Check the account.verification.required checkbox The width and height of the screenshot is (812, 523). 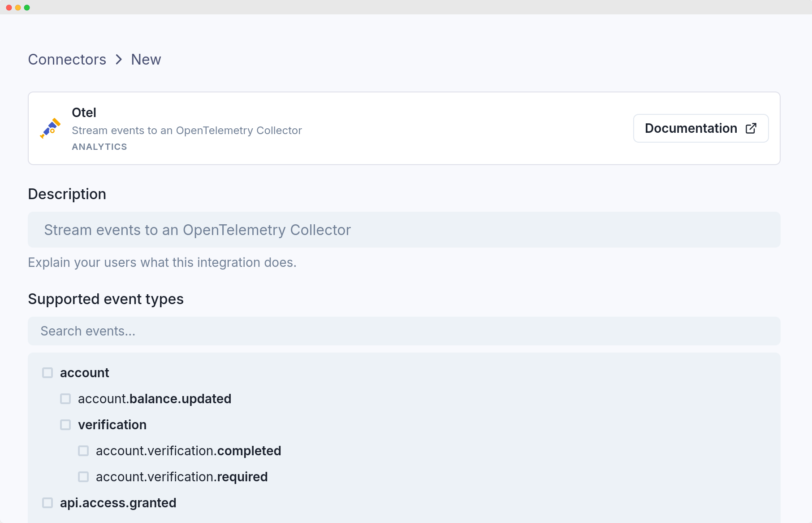(83, 477)
